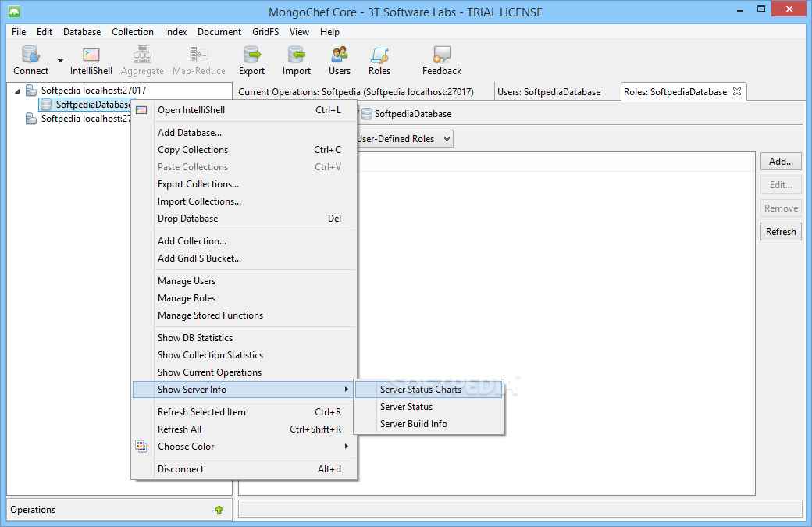
Task: Click the Operations panel header
Action: [x=119, y=510]
